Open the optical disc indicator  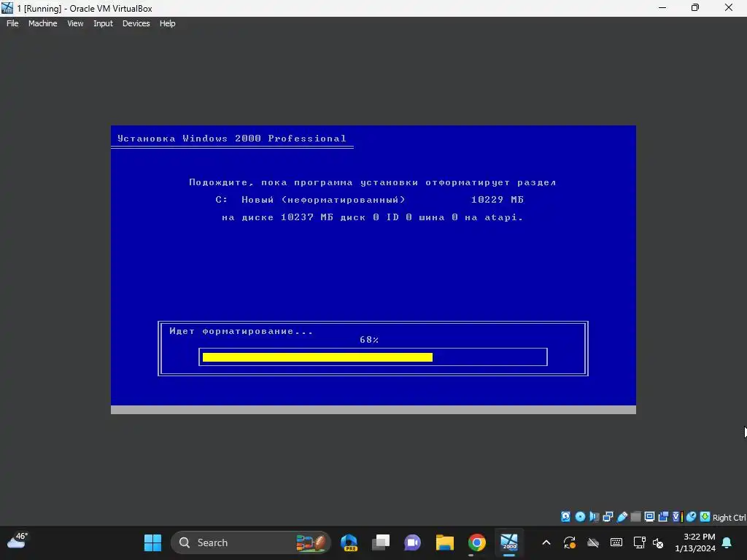tap(580, 517)
